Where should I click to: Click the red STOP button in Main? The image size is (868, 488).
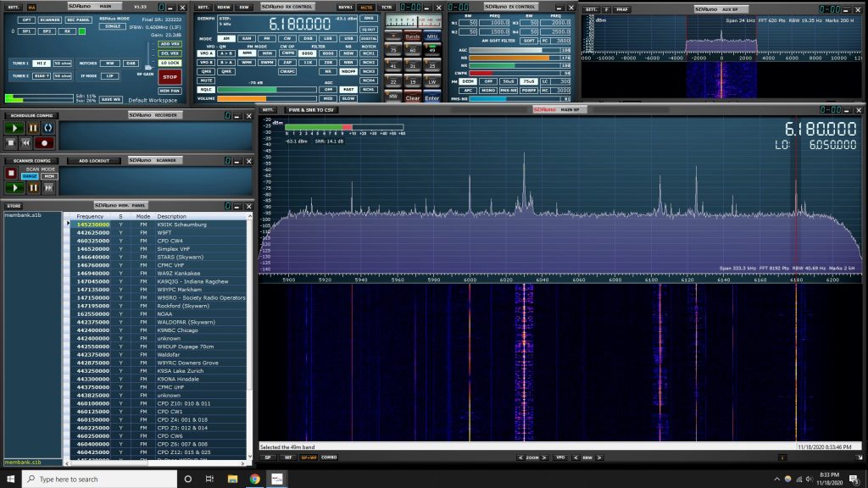170,77
